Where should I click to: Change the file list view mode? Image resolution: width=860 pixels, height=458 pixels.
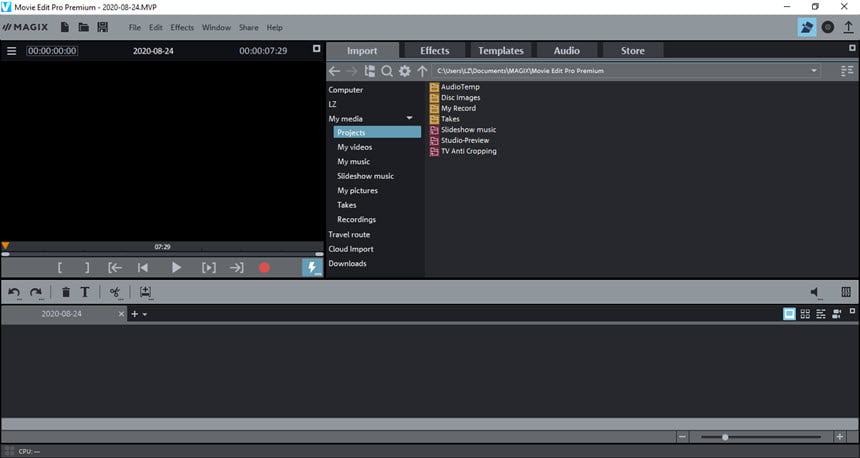click(847, 71)
